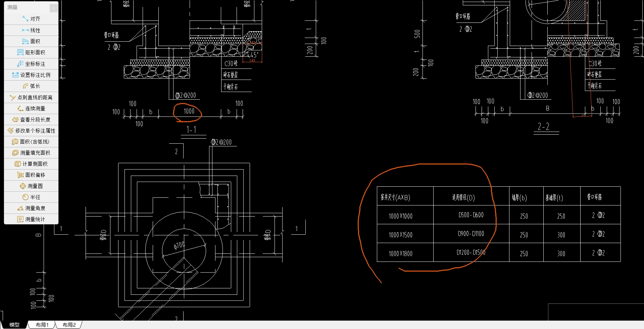Click the 45° angle label

254,55
